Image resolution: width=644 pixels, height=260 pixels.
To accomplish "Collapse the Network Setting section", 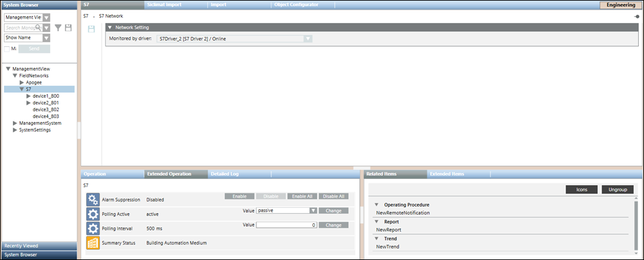I will [x=110, y=28].
